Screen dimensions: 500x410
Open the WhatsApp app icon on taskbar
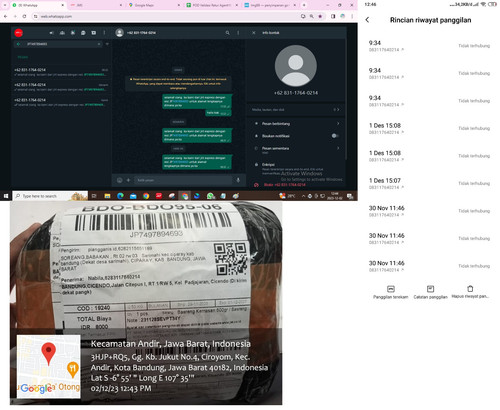pos(210,196)
